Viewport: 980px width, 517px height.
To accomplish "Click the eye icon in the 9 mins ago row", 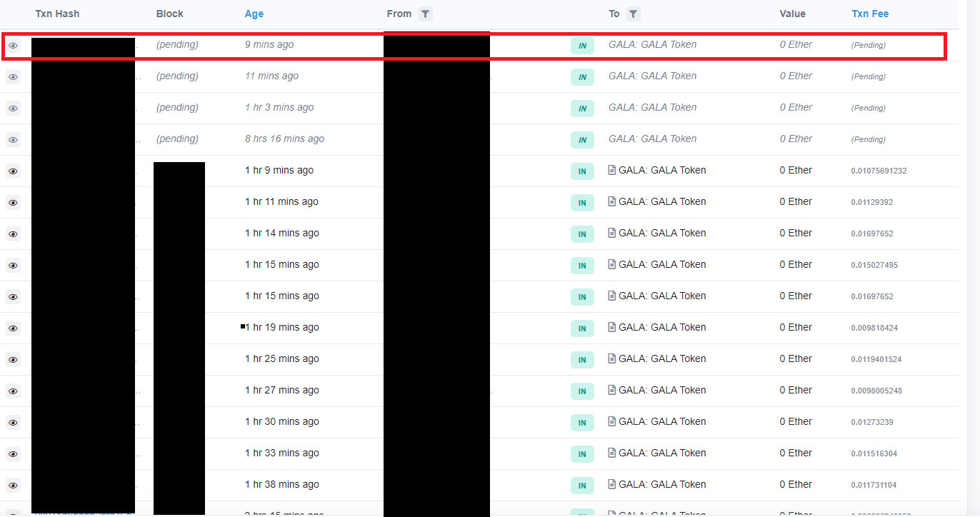I will (x=13, y=46).
